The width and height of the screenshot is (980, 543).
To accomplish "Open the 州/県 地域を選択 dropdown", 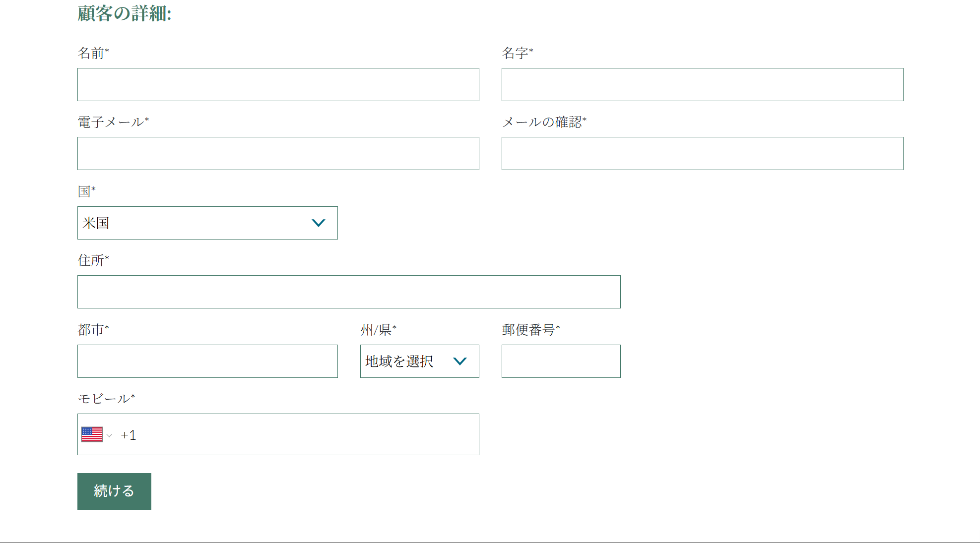I will coord(419,361).
